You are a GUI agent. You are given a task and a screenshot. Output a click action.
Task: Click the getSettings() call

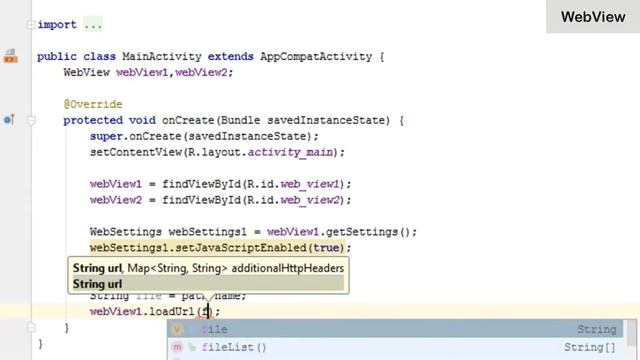[368, 232]
